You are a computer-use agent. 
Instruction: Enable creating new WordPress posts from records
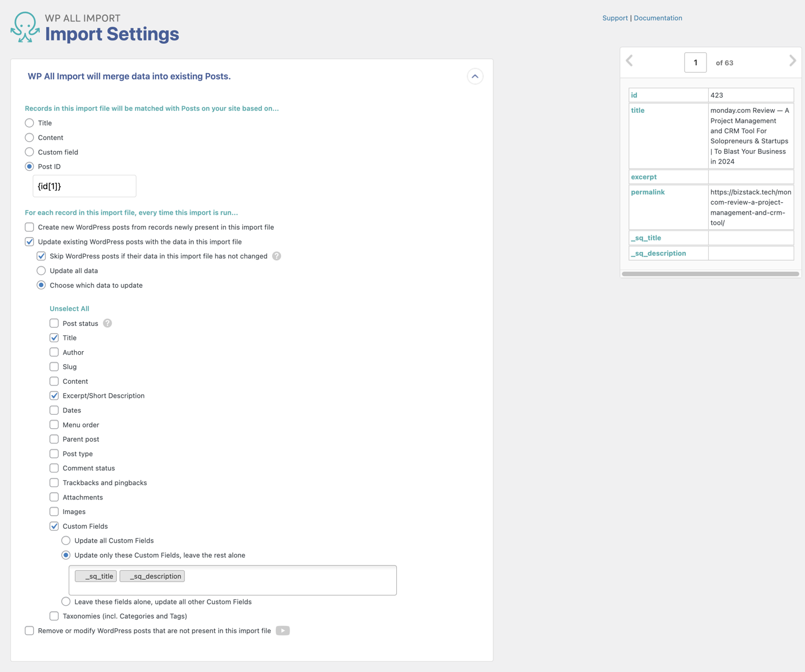point(29,227)
